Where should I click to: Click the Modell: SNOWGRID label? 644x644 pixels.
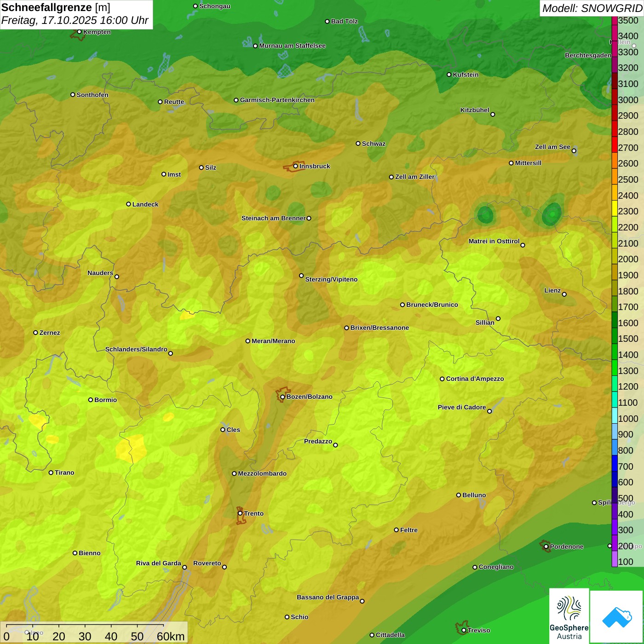592,8
